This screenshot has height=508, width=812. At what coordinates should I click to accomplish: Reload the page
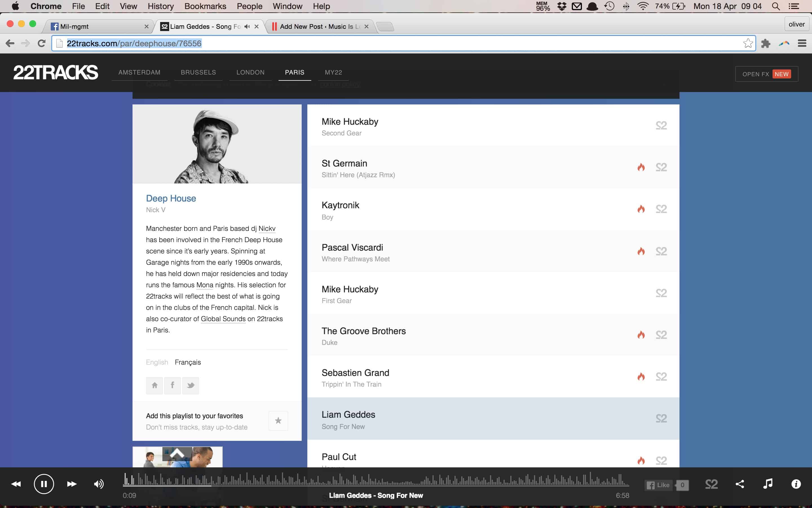tap(41, 43)
